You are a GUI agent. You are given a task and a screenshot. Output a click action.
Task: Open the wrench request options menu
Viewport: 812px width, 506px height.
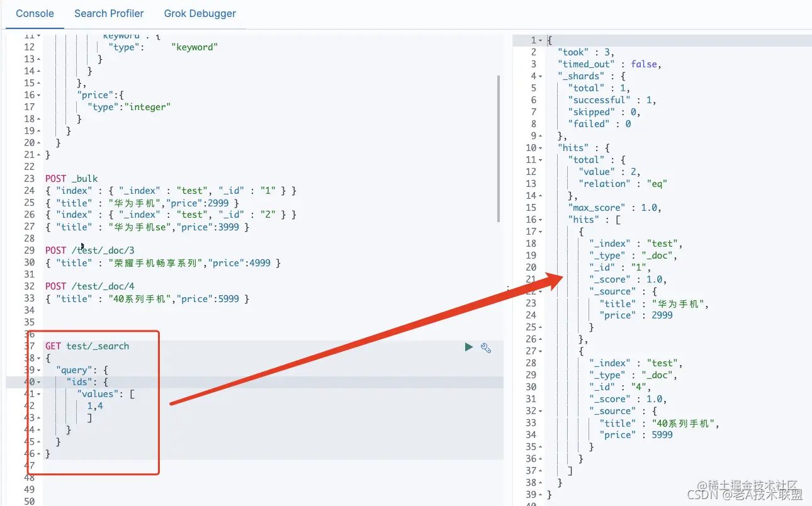point(485,347)
